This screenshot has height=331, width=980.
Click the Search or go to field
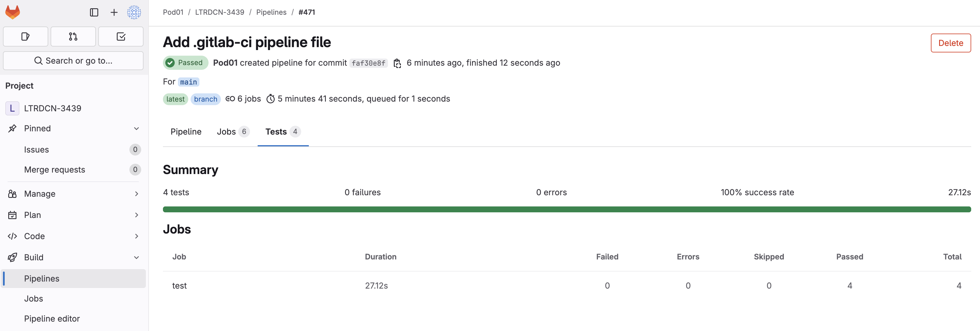73,61
